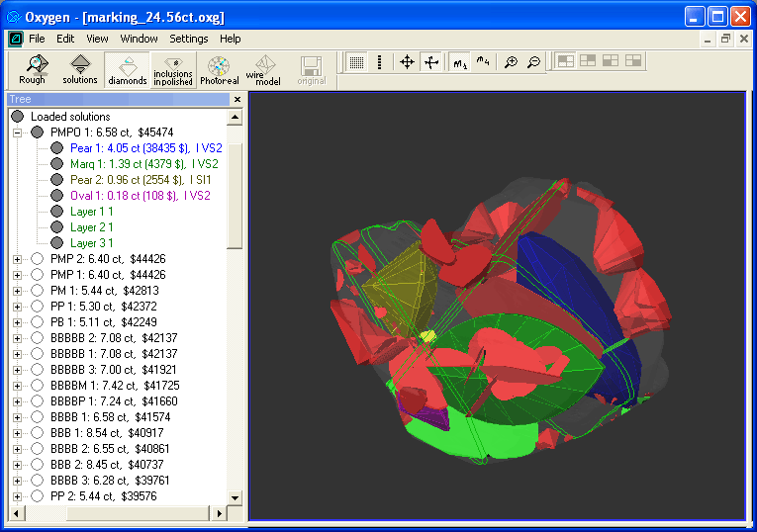Click the tree scrollbar down arrow
This screenshot has height=532, width=757.
tap(235, 497)
